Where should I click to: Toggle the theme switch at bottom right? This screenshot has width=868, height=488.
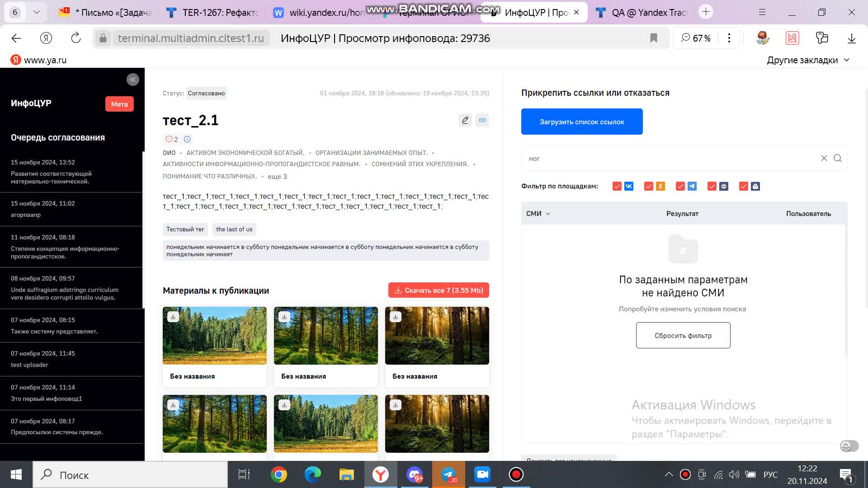click(x=849, y=446)
